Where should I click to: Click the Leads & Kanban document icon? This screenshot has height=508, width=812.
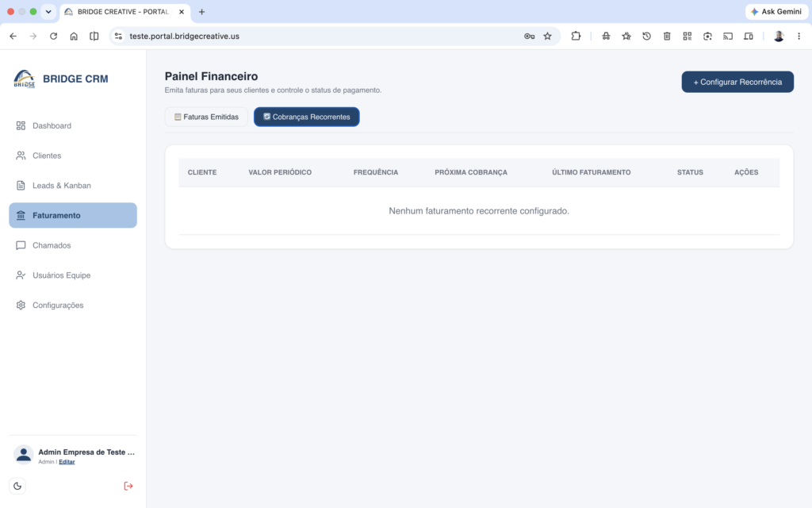coord(21,186)
